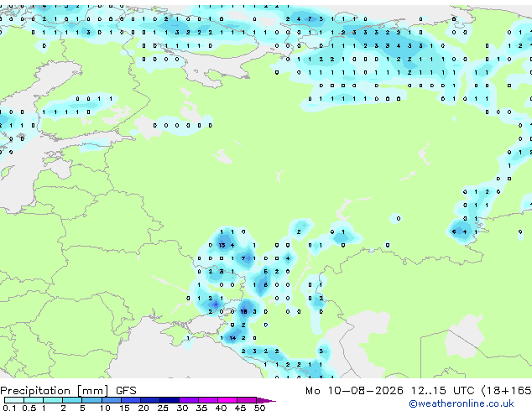Select the 2–5 mm legend color swatch
This screenshot has height=411, width=532.
tap(72, 400)
